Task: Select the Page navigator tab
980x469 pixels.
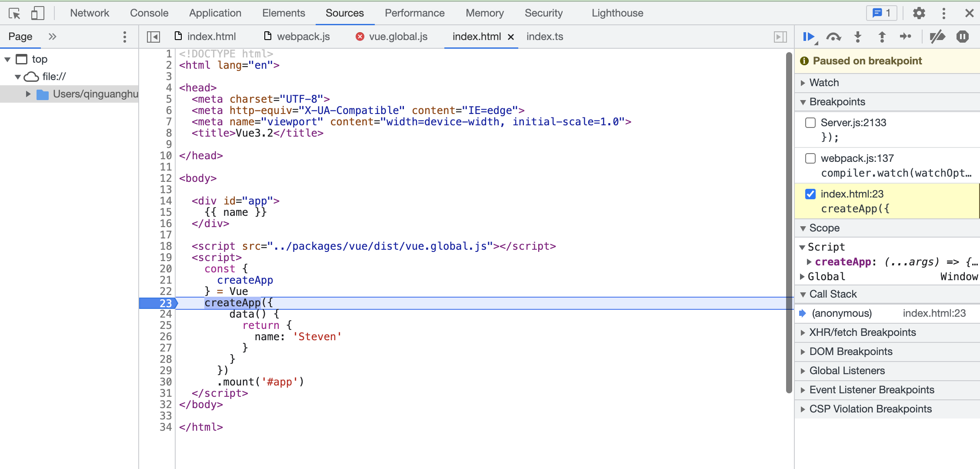Action: (x=20, y=37)
